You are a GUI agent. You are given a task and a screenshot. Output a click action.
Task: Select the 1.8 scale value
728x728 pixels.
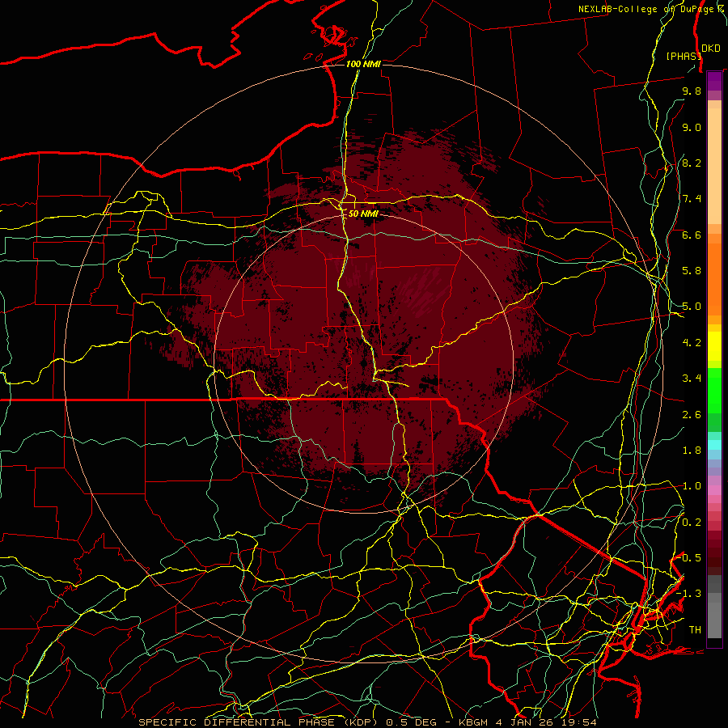(x=692, y=451)
